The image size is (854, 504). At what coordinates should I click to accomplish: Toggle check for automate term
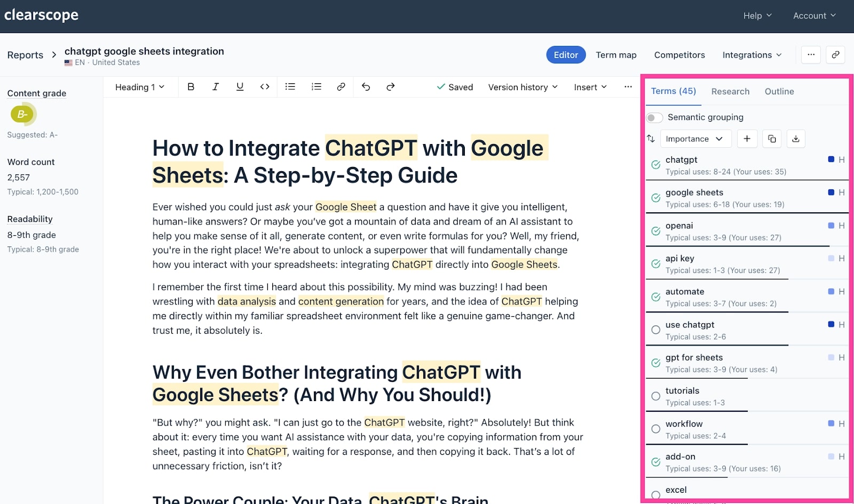[x=656, y=297]
